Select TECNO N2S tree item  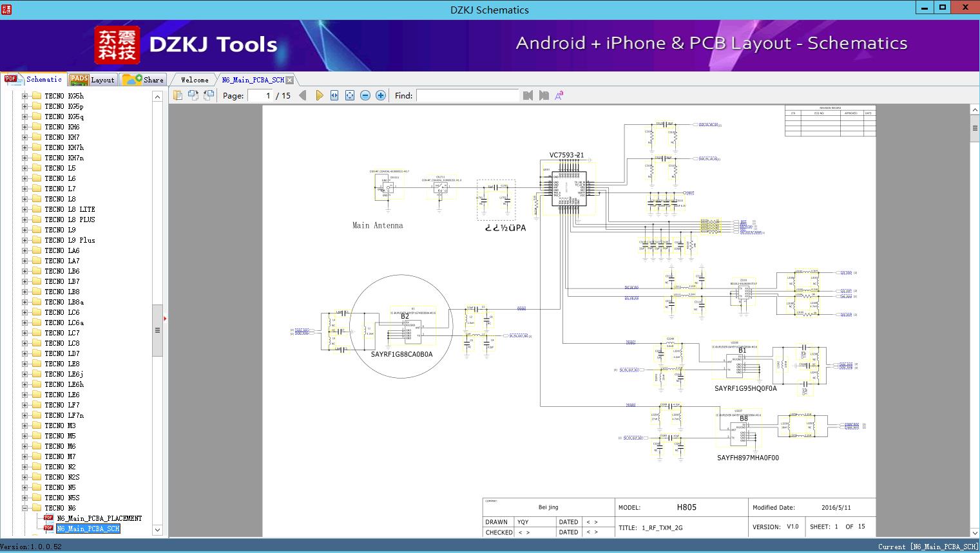pyautogui.click(x=62, y=477)
